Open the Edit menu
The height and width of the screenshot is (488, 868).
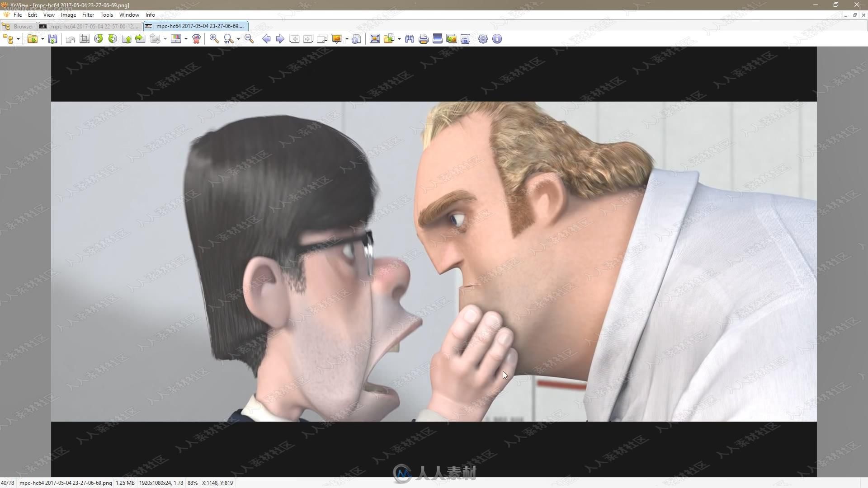click(x=33, y=15)
